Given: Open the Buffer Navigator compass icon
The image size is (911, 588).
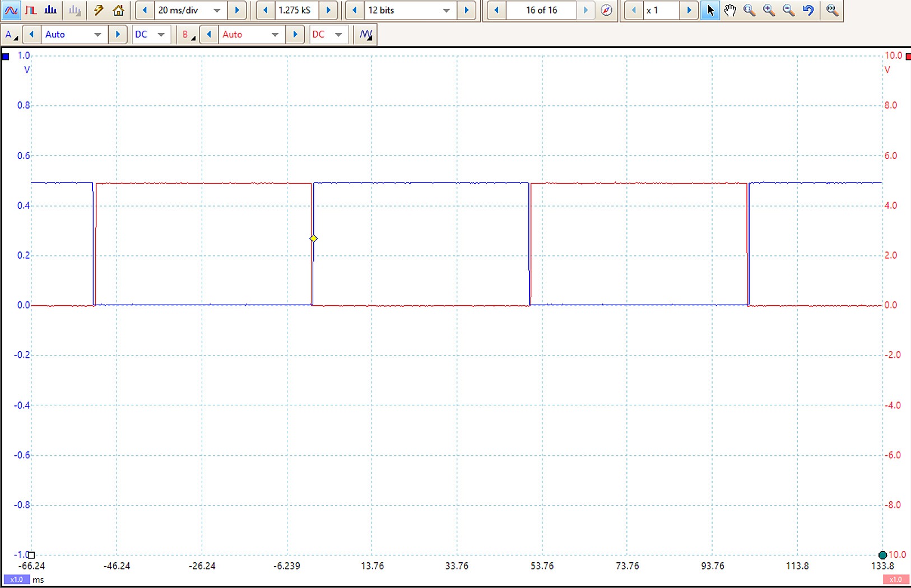Looking at the screenshot, I should click(606, 10).
